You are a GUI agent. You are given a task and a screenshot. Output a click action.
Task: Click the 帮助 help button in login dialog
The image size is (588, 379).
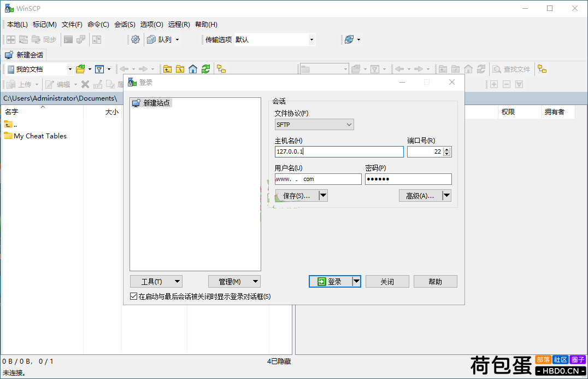[x=436, y=282]
